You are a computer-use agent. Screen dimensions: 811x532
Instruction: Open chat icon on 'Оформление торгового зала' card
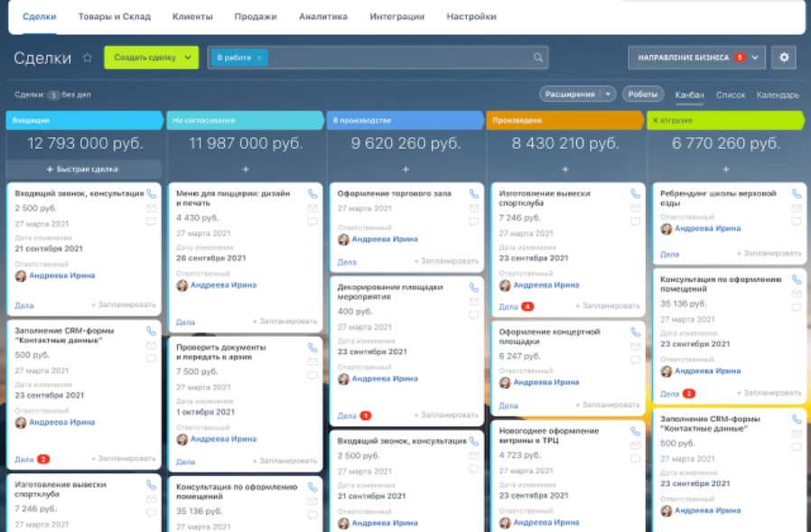pyautogui.click(x=473, y=222)
